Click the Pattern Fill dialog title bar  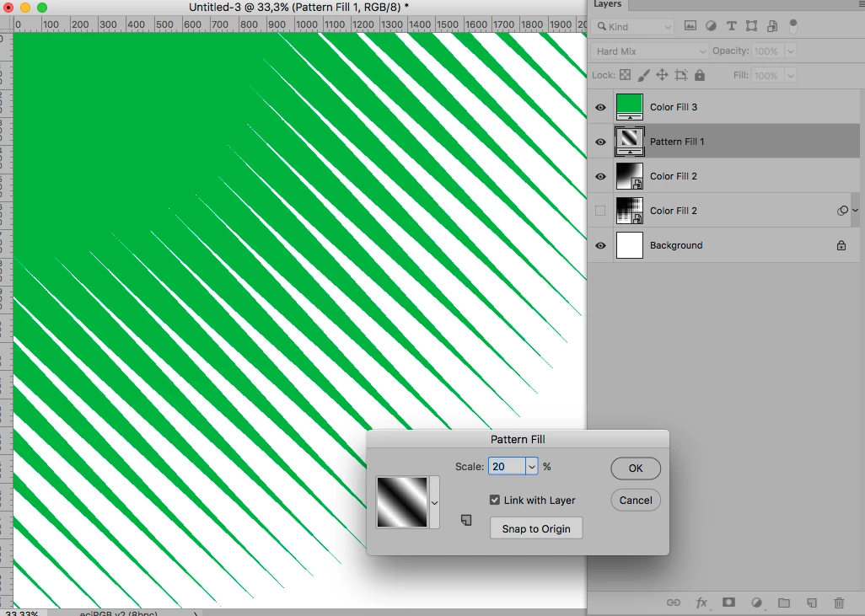click(x=518, y=439)
